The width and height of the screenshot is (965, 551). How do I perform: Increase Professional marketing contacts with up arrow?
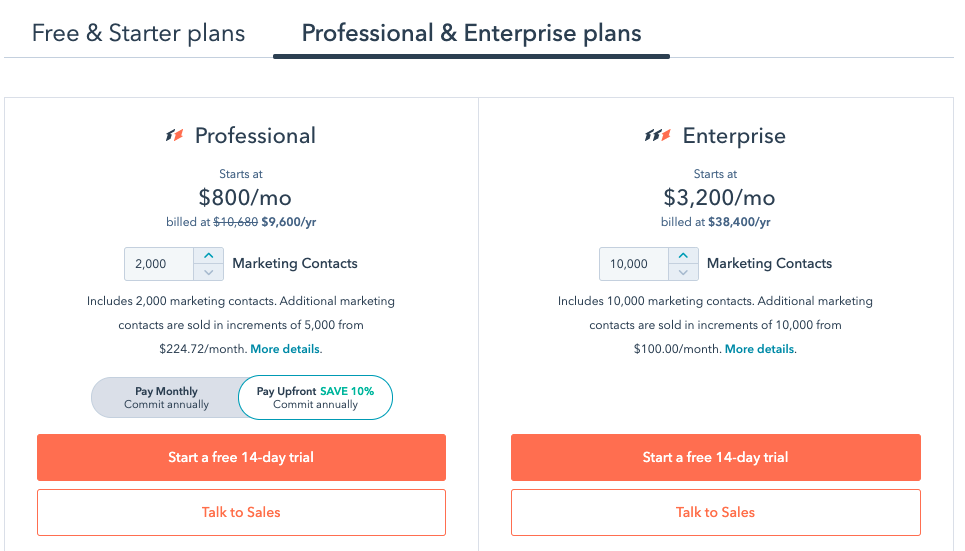pos(208,256)
